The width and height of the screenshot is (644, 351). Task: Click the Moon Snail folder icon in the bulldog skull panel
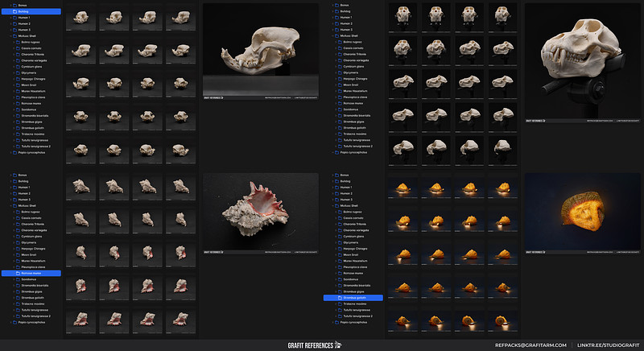coord(18,85)
